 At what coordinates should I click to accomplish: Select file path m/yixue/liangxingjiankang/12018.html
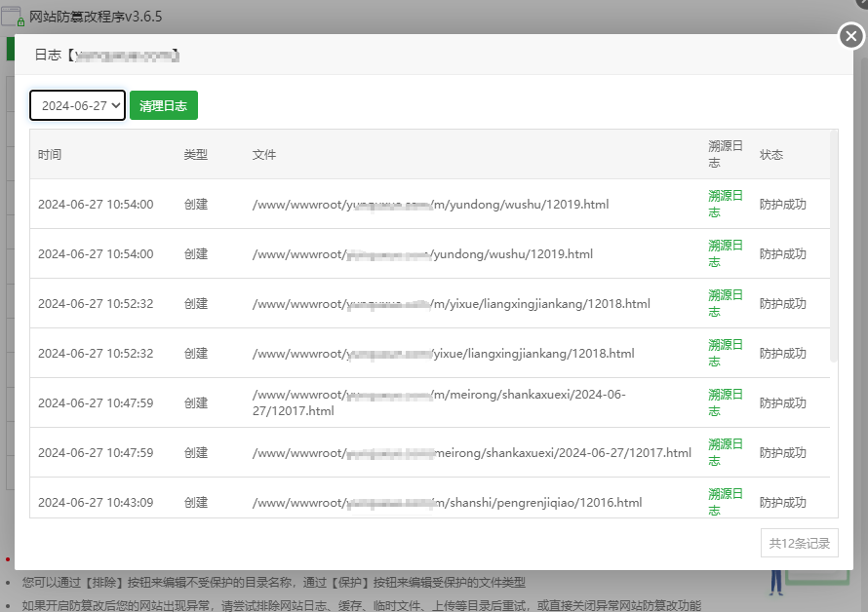452,304
